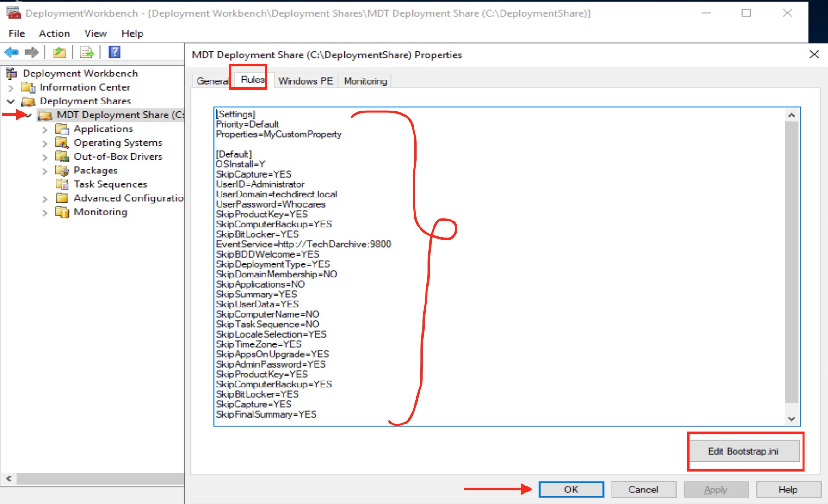Open the View menu

(95, 33)
